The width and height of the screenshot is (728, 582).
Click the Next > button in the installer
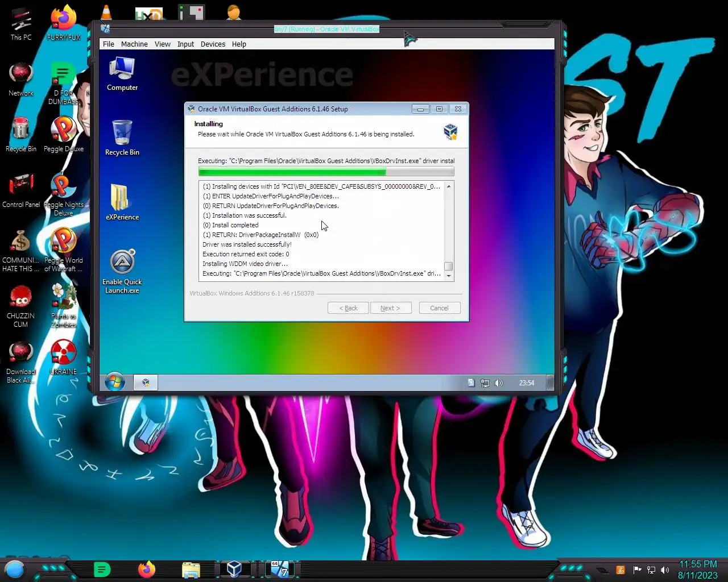click(x=390, y=308)
